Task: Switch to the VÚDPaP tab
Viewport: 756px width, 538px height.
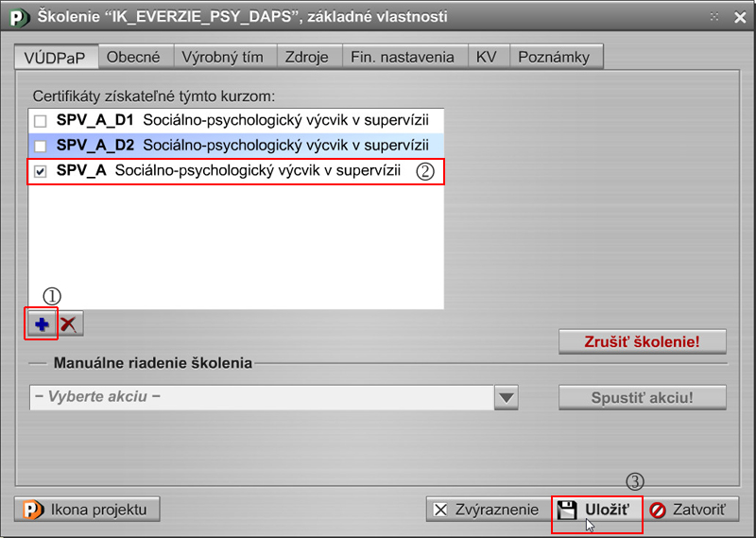Action: click(55, 58)
